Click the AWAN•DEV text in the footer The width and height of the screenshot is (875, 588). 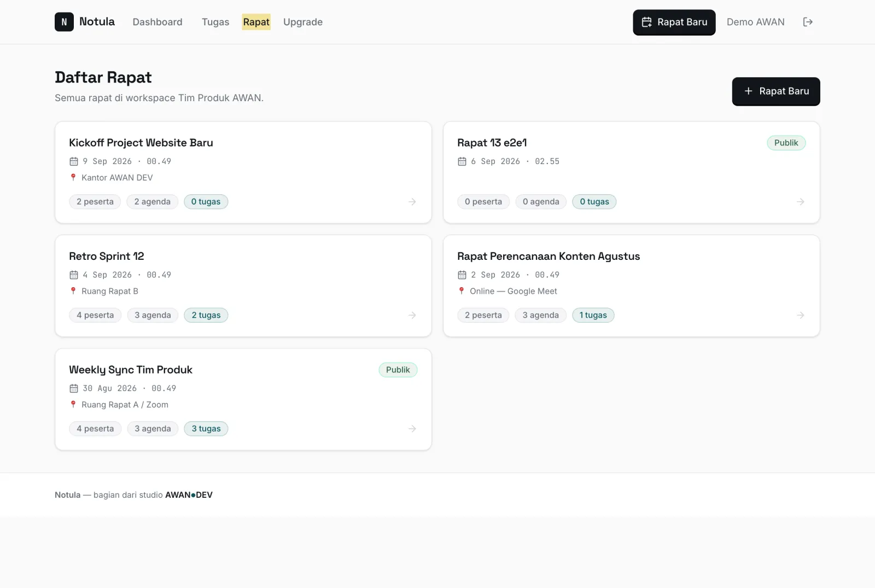[189, 495]
